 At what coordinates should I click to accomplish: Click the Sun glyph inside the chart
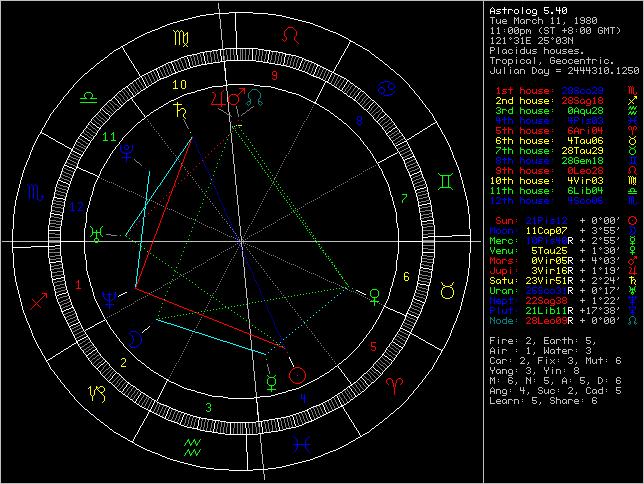coord(297,376)
